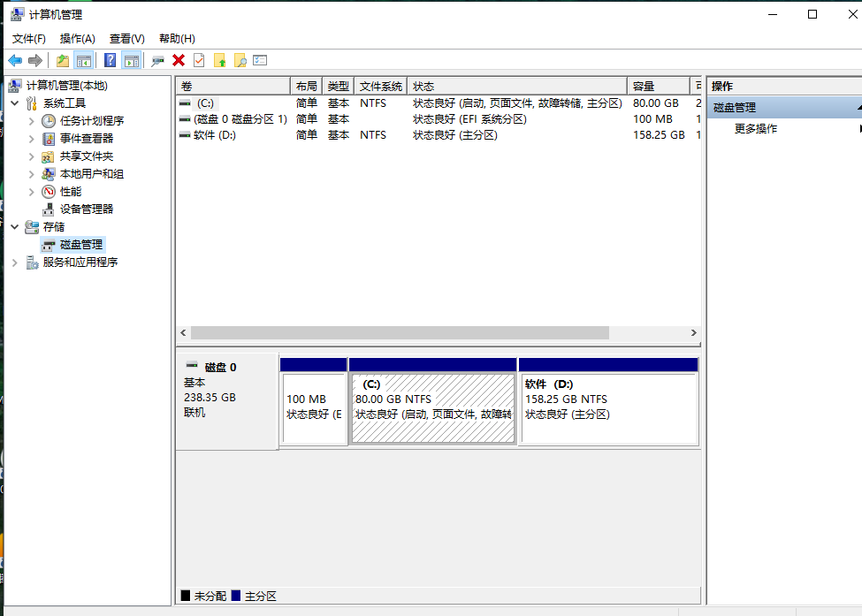The width and height of the screenshot is (862, 616).
Task: Click the checkmark Properties page toolbar icon
Action: point(199,60)
